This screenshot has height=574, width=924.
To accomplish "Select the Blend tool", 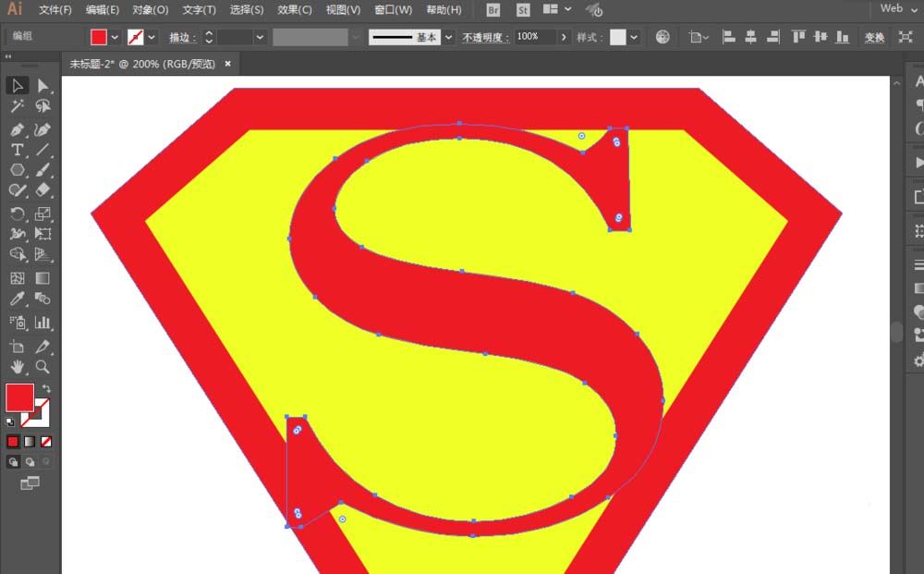I will 43,299.
